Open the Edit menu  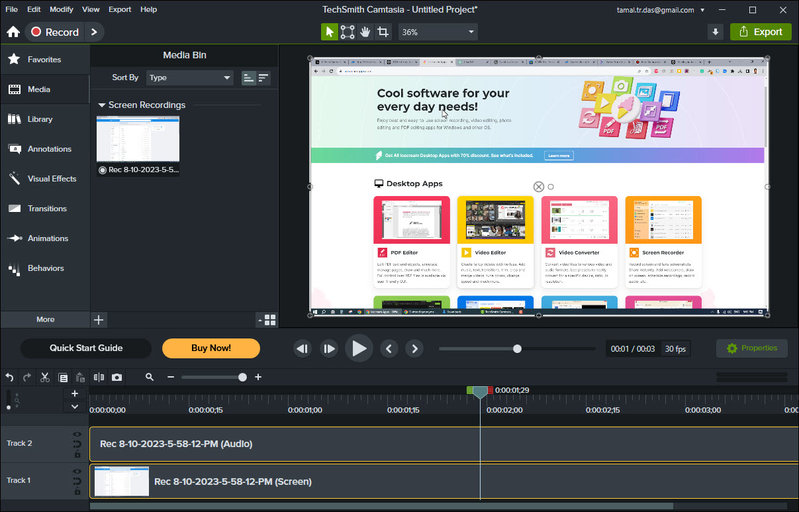click(x=34, y=9)
